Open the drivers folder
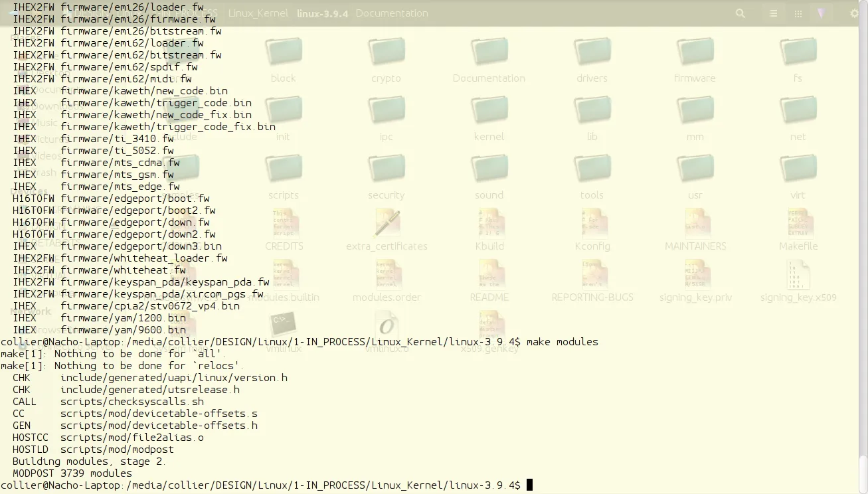The height and width of the screenshot is (494, 868). (592, 52)
